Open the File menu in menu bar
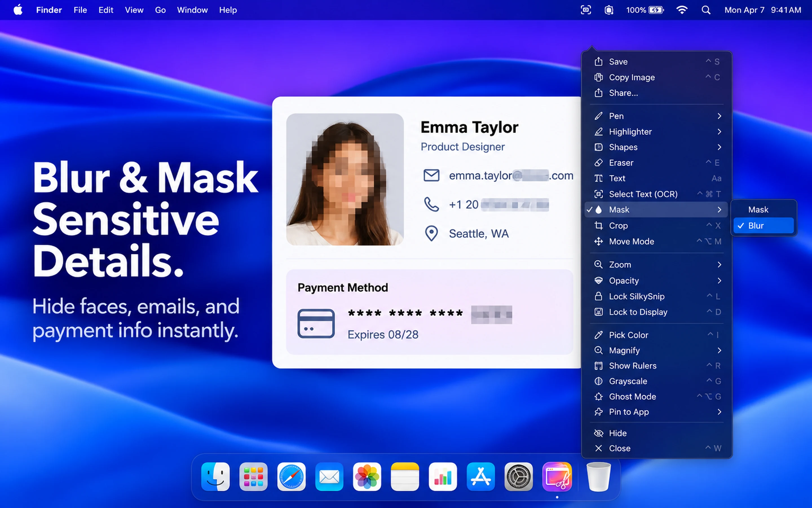The height and width of the screenshot is (508, 812). click(80, 10)
